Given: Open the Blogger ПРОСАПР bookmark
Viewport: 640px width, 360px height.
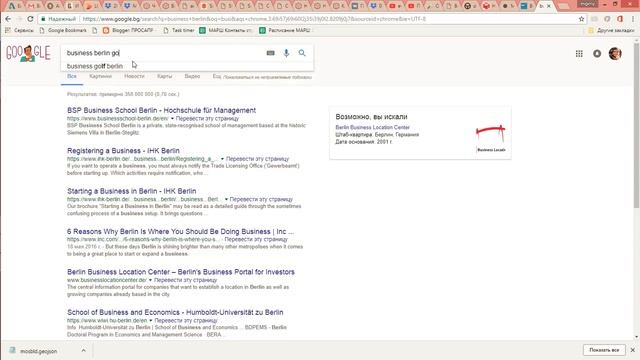Looking at the screenshot, I should point(129,30).
